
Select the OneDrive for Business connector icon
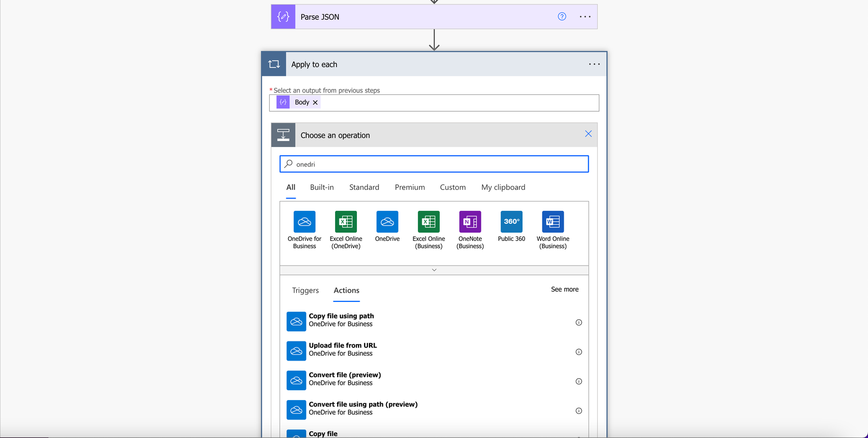click(304, 222)
